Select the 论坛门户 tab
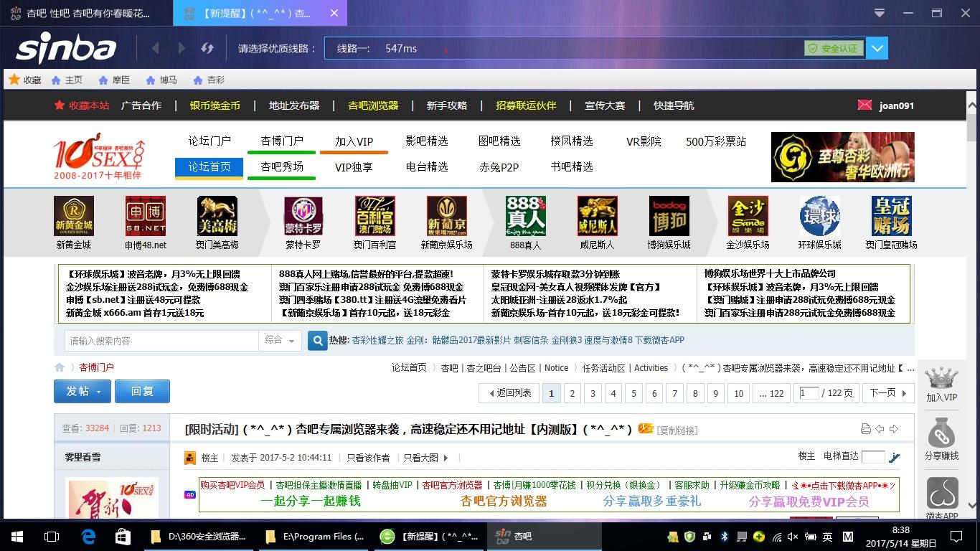Viewport: 980px width, 551px height. coord(209,141)
